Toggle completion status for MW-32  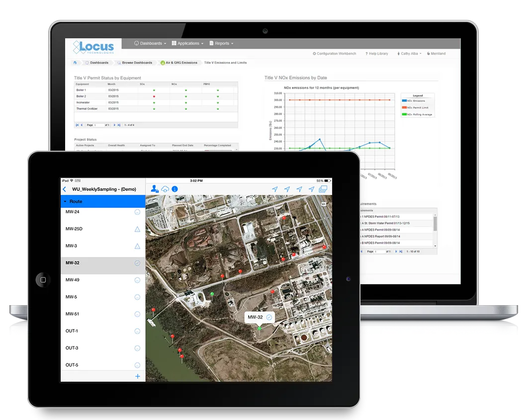[x=138, y=263]
